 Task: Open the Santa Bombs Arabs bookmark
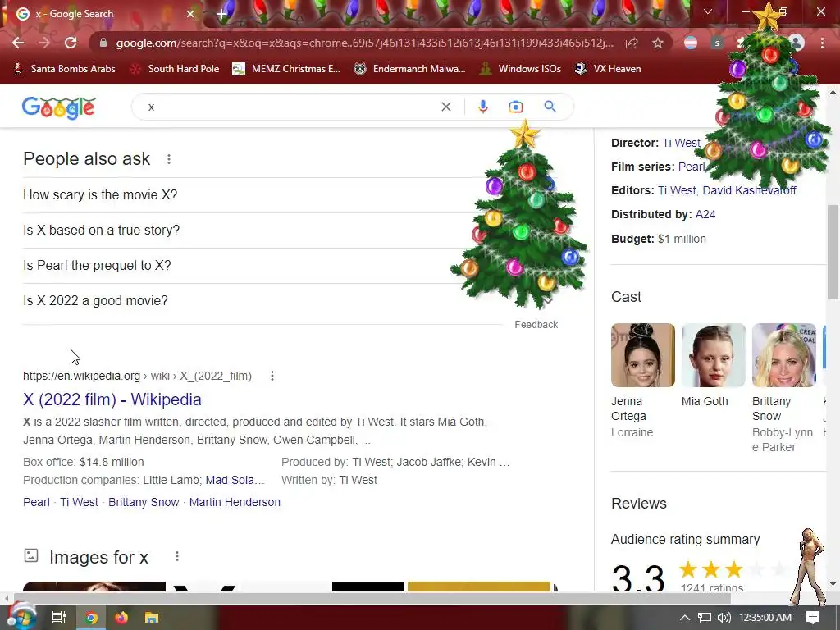click(65, 69)
